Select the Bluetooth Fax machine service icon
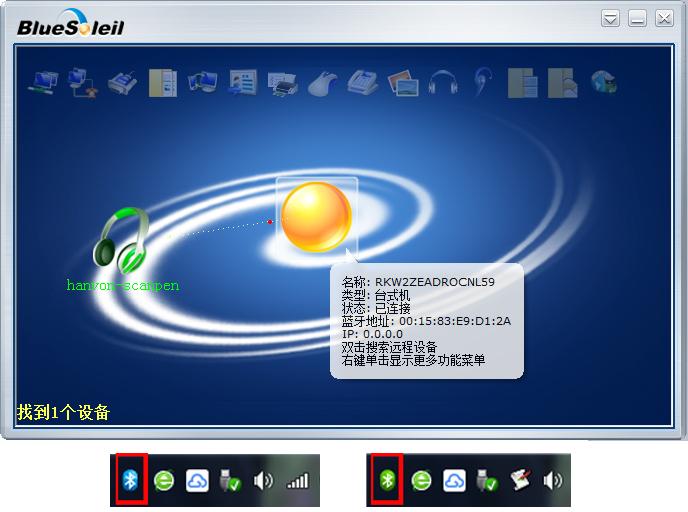 click(363, 82)
